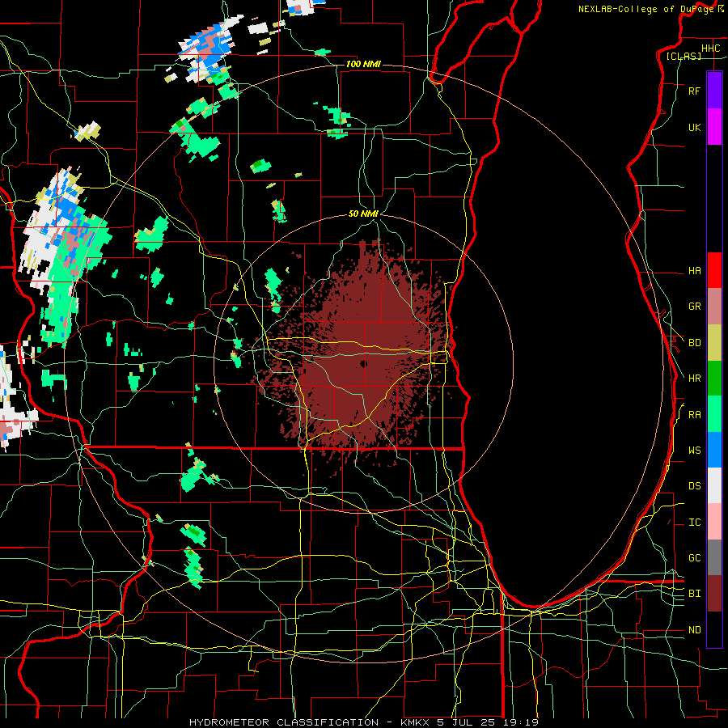
Task: Click the "DS" legend label
Action: (694, 486)
